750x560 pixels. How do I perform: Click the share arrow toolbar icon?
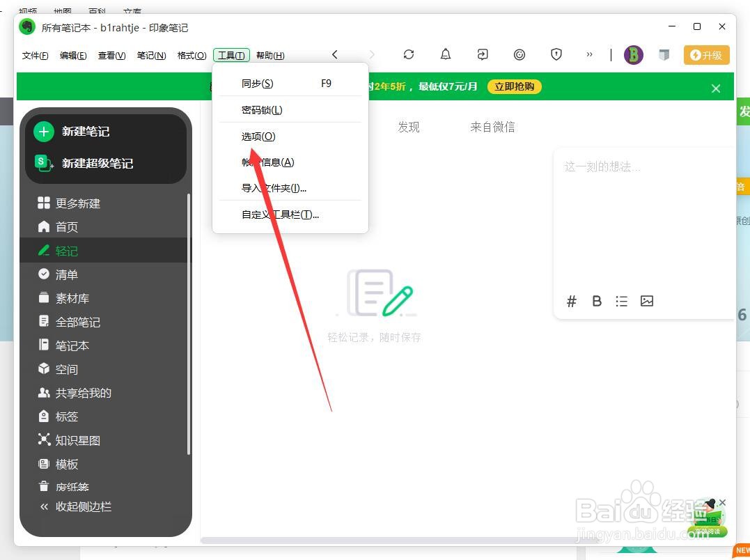pos(483,54)
